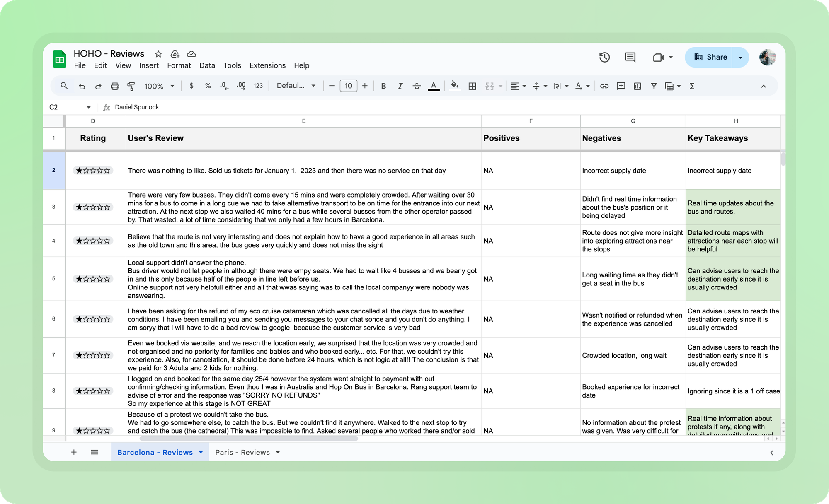Open the font Default dropdown

tap(296, 86)
